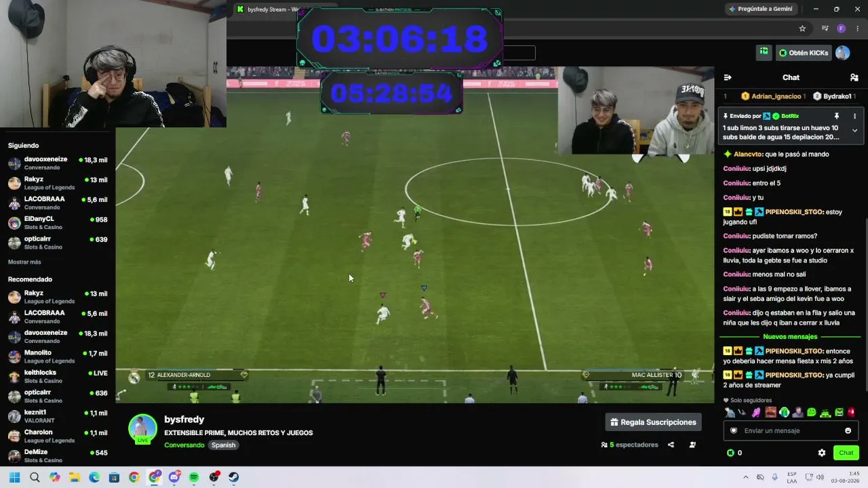Insert the pink praying hands emote
The image size is (868, 488).
pyautogui.click(x=756, y=412)
